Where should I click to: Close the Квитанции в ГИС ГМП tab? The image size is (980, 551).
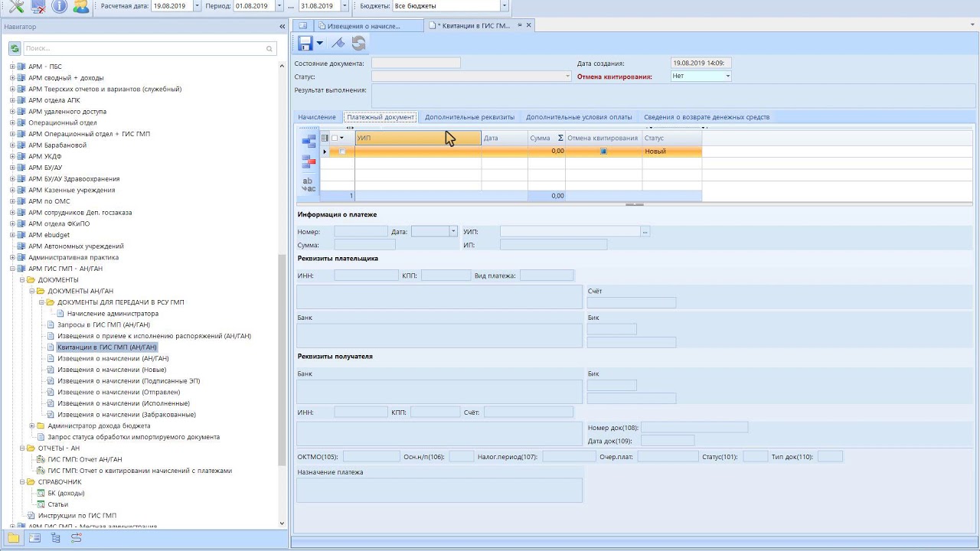tap(528, 25)
